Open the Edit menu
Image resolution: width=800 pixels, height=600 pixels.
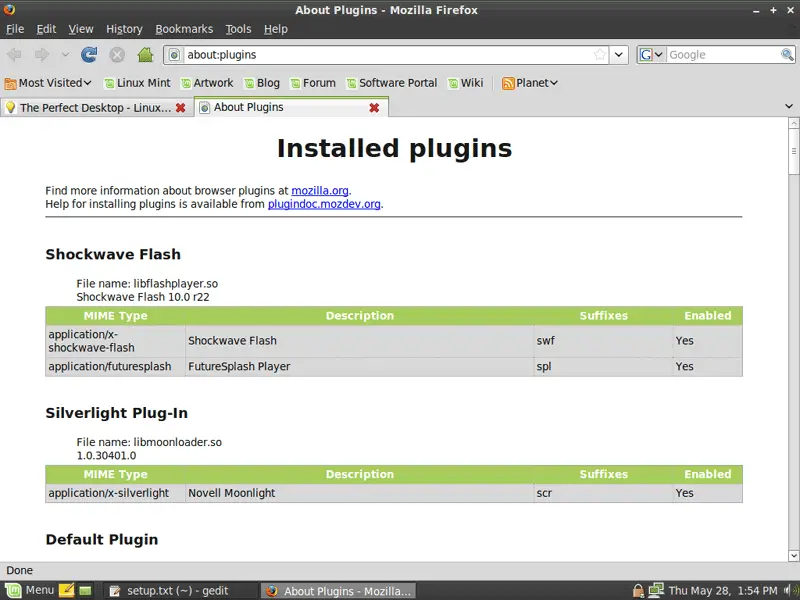coord(46,29)
